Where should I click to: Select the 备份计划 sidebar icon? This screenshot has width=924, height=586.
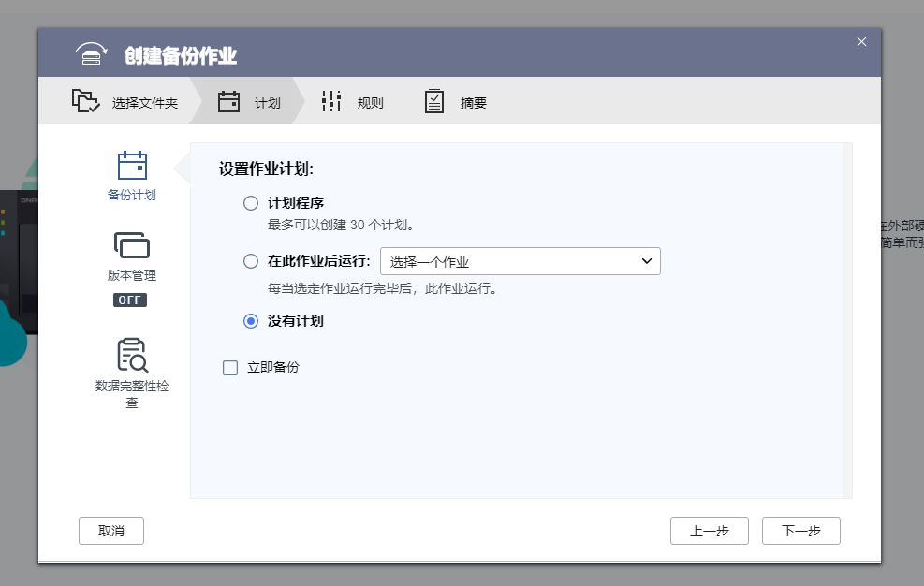point(131,165)
